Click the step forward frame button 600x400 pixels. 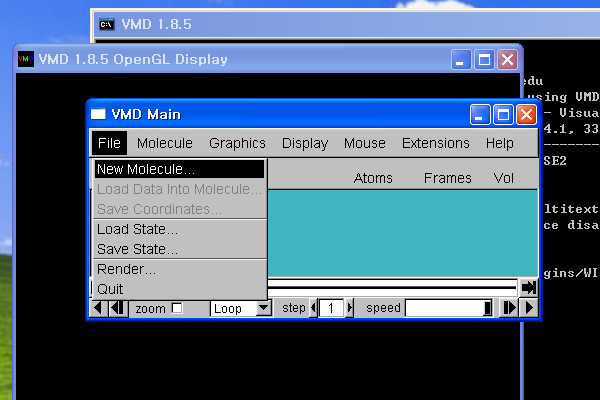509,308
